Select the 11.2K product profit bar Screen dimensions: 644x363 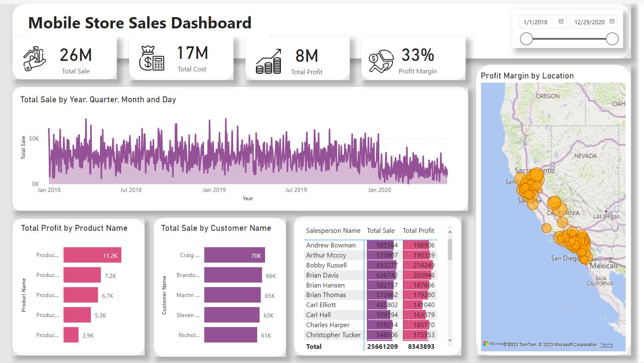click(93, 255)
